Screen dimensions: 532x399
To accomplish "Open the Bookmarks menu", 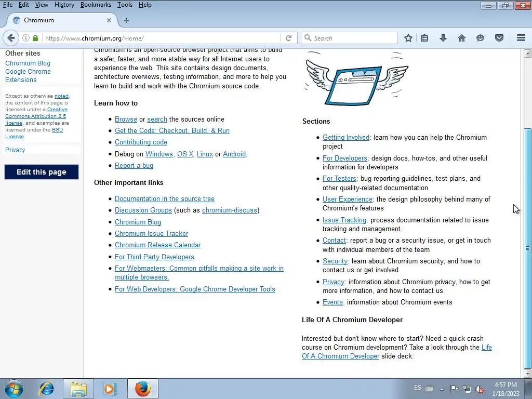I will pos(96,5).
